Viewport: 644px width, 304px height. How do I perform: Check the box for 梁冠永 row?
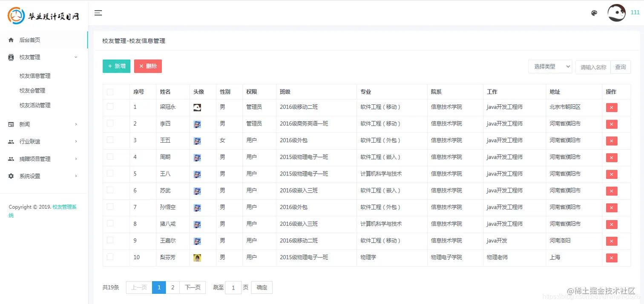(110, 106)
